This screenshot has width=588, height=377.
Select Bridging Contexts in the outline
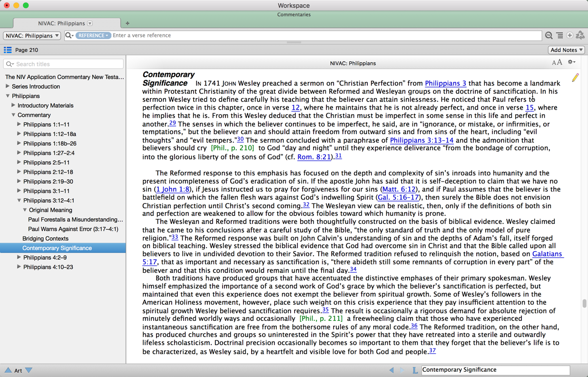point(45,239)
